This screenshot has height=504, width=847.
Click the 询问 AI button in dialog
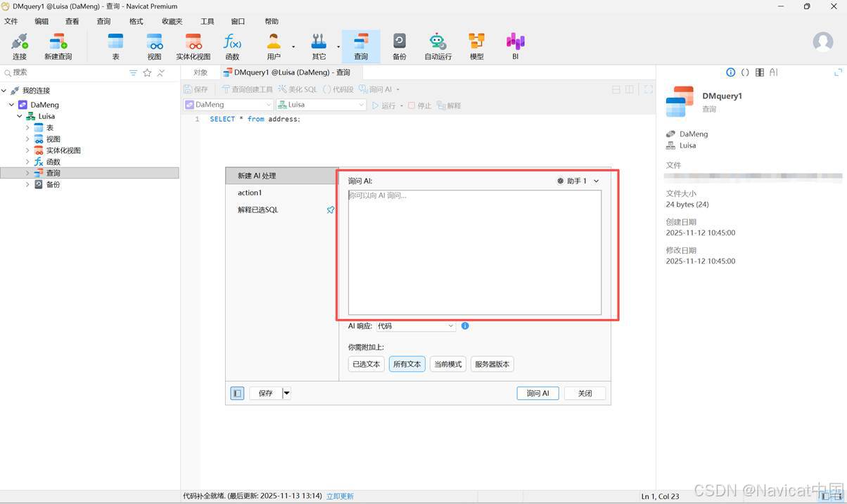tap(537, 394)
